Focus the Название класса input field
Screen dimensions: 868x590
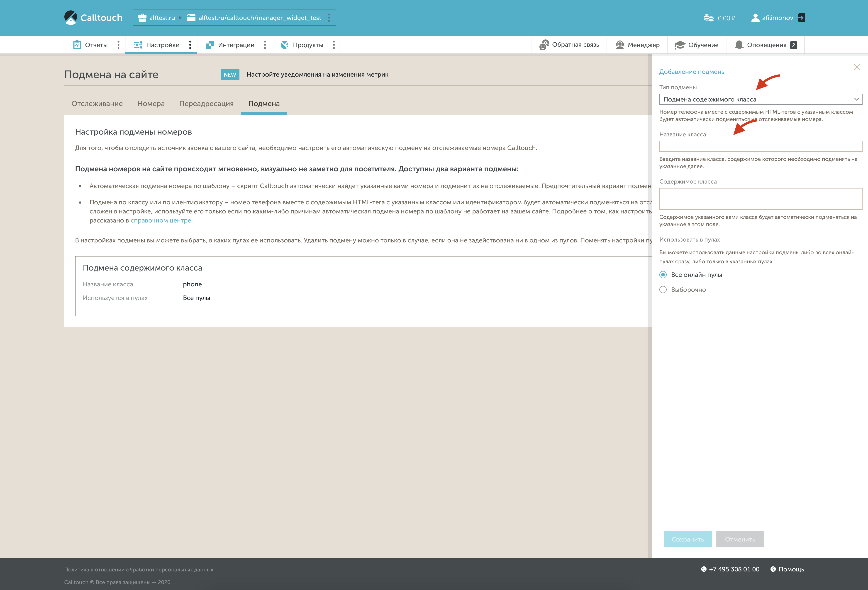point(761,146)
